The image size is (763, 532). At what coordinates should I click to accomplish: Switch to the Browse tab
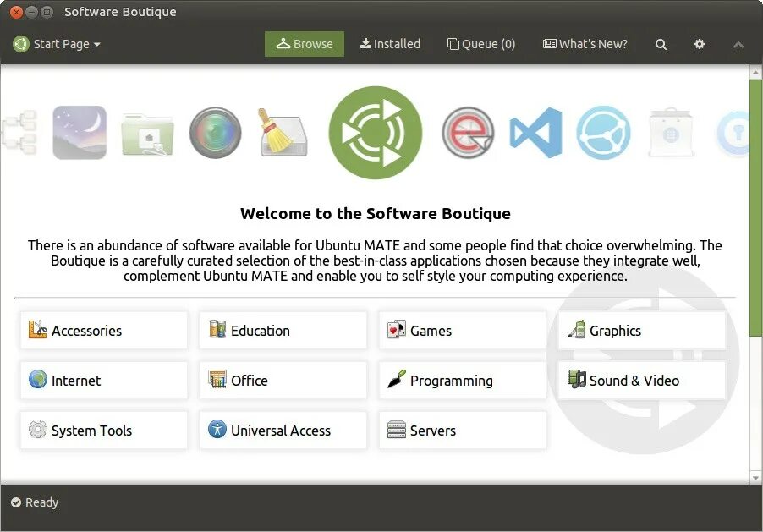pyautogui.click(x=305, y=44)
